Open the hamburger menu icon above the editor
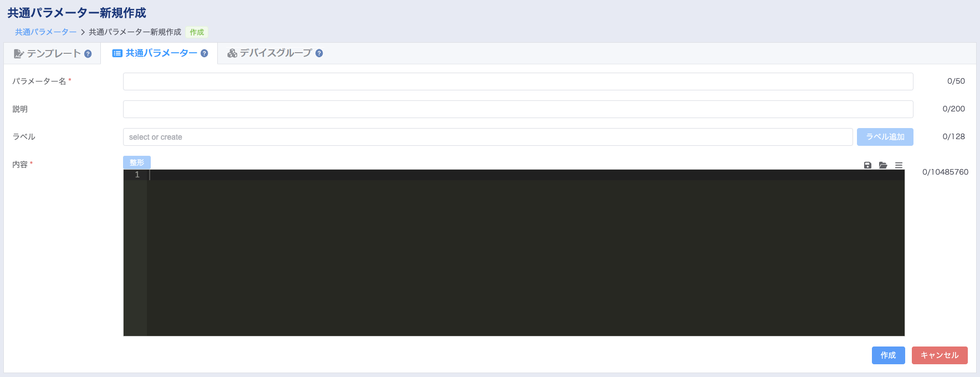This screenshot has height=377, width=980. (899, 165)
